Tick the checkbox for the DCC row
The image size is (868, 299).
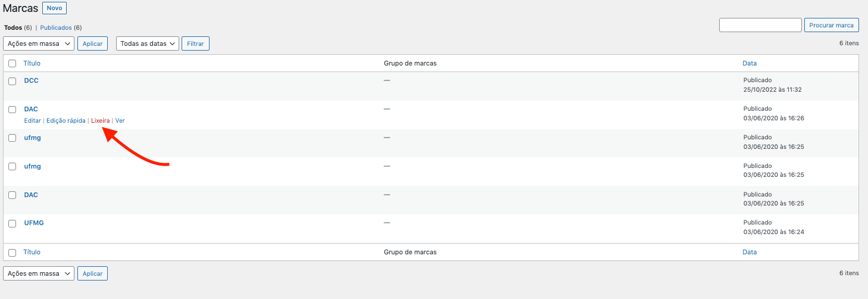(x=12, y=81)
